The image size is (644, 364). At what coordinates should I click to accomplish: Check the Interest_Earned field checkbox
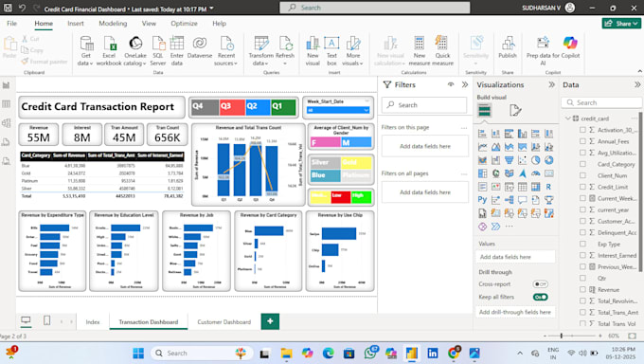[x=582, y=255]
